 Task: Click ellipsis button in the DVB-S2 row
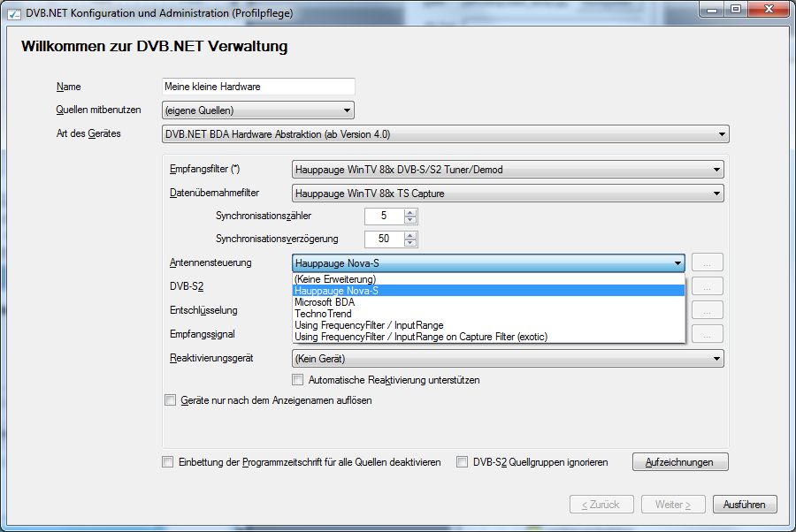coord(708,286)
